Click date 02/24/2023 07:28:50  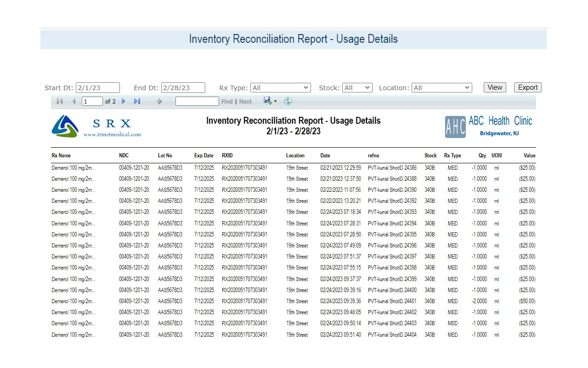pyautogui.click(x=340, y=235)
